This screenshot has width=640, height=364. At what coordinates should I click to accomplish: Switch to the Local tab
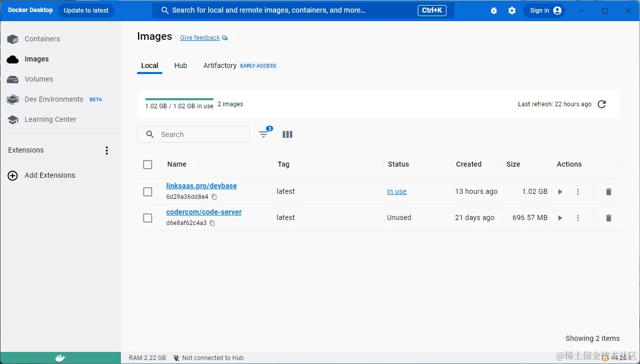point(150,65)
